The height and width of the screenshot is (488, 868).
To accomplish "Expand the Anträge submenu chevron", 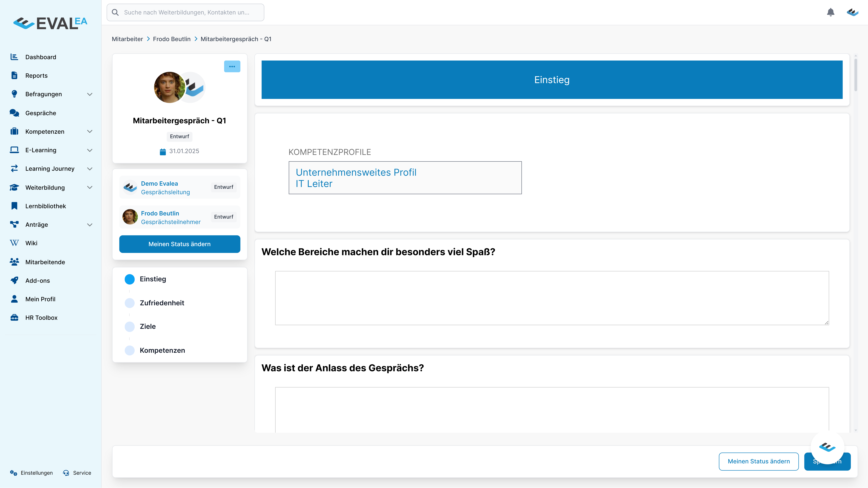I will pos(90,225).
